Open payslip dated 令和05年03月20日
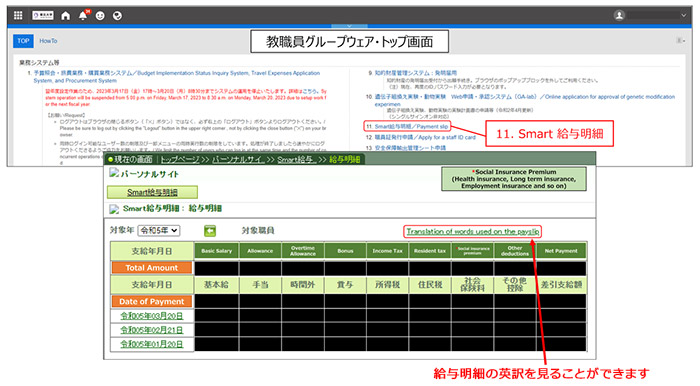The image size is (700, 386). coord(152,316)
